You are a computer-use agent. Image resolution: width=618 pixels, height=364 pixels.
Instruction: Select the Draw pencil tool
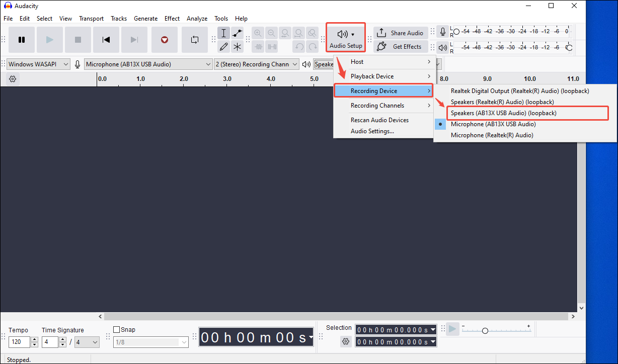point(224,47)
